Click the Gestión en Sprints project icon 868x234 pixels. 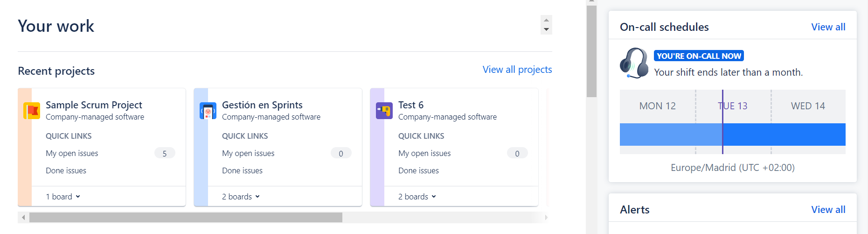click(x=208, y=111)
